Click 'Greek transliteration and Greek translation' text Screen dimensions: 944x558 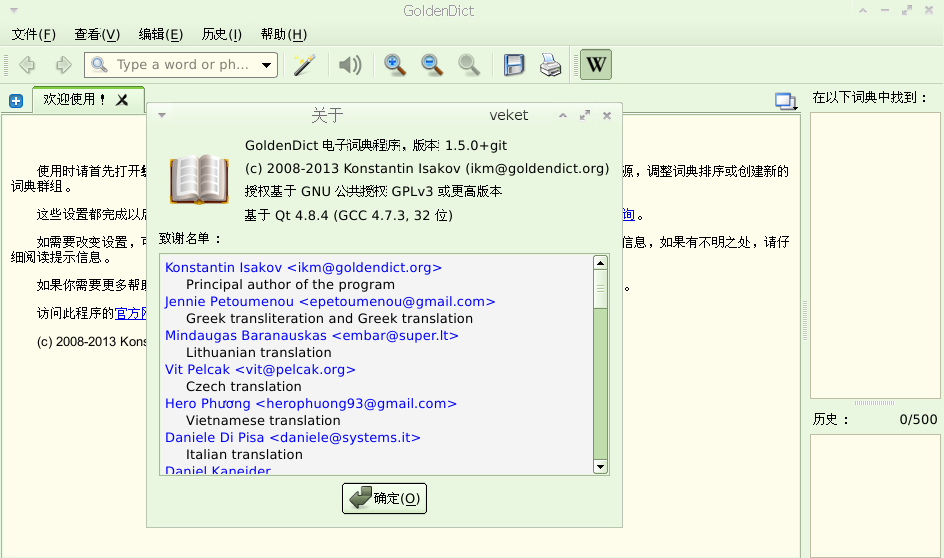coord(329,318)
